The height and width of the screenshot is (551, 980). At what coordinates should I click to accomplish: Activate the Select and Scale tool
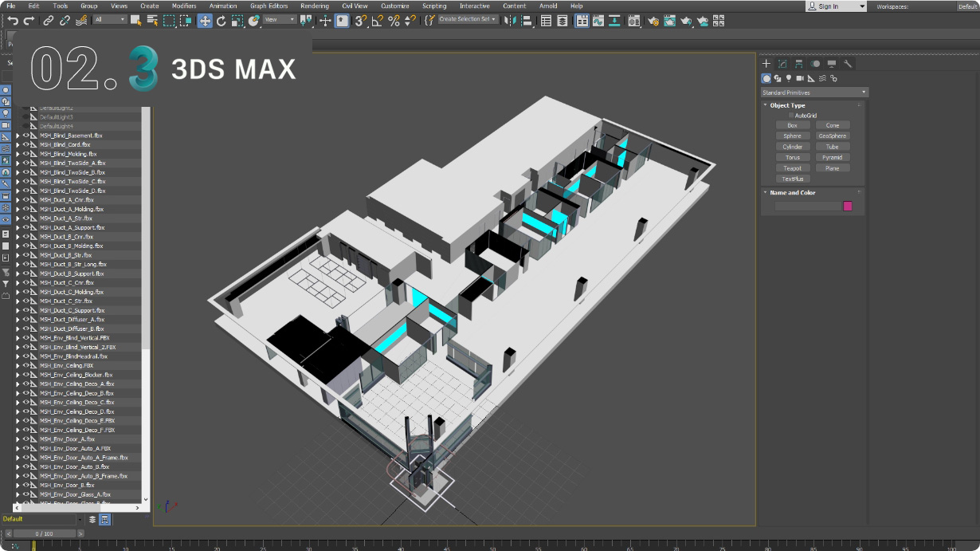[237, 21]
